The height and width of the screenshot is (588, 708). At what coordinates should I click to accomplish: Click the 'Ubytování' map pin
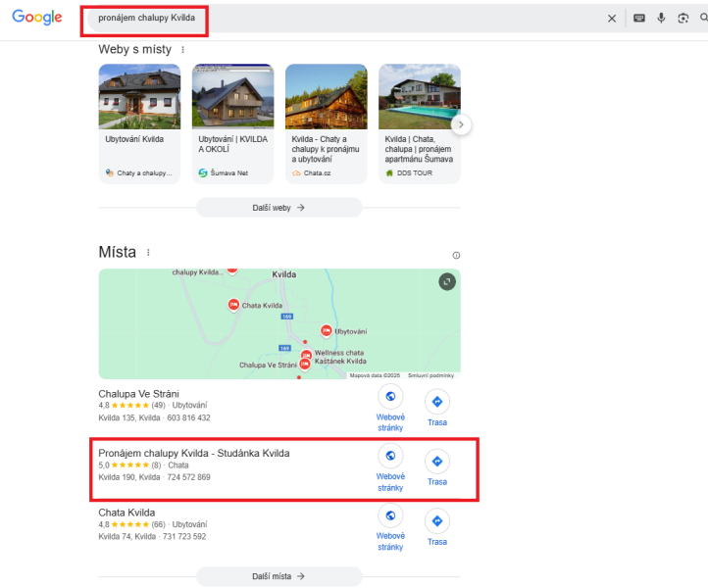(x=326, y=331)
